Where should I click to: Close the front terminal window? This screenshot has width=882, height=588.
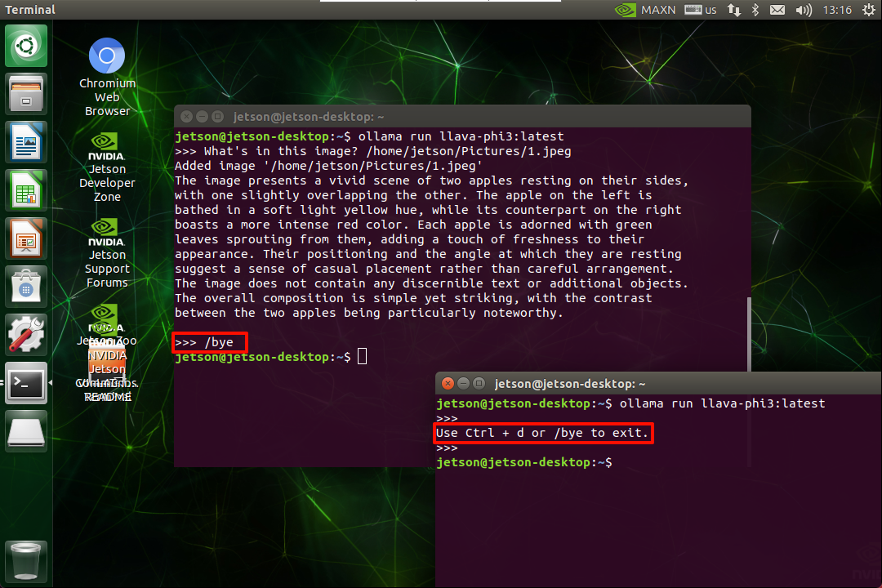(x=448, y=383)
